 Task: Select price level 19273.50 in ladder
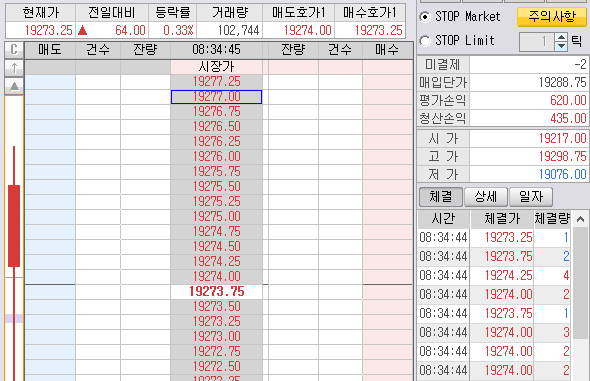(216, 307)
